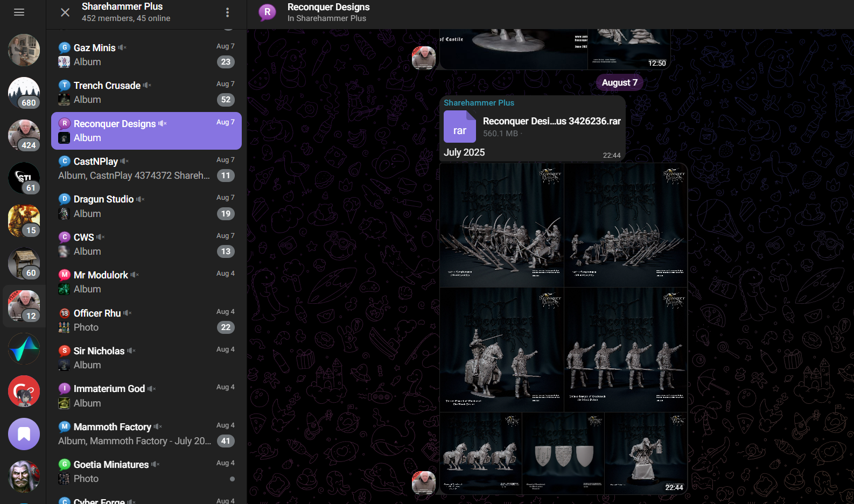Open the red anime-avatar chat
The height and width of the screenshot is (504, 854).
pos(24,391)
